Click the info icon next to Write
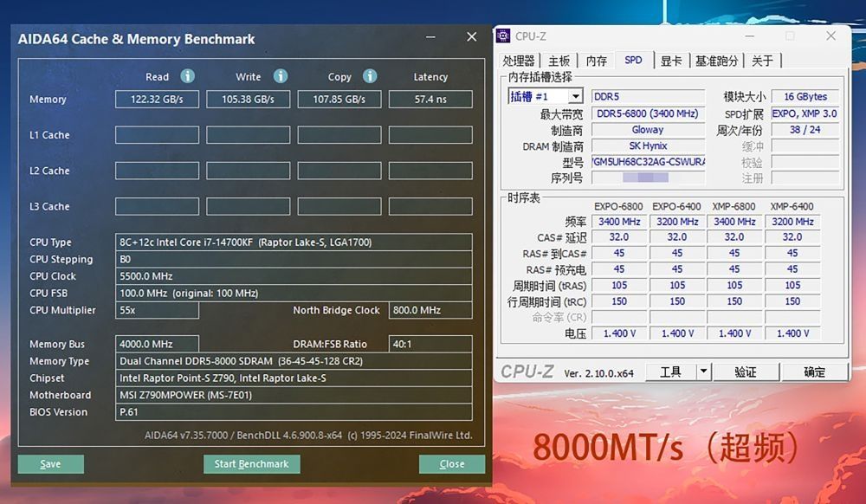 [x=280, y=76]
